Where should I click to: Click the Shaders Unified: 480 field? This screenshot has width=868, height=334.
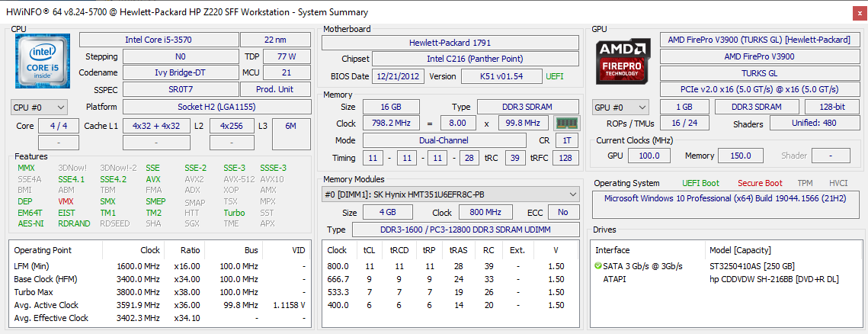(814, 123)
